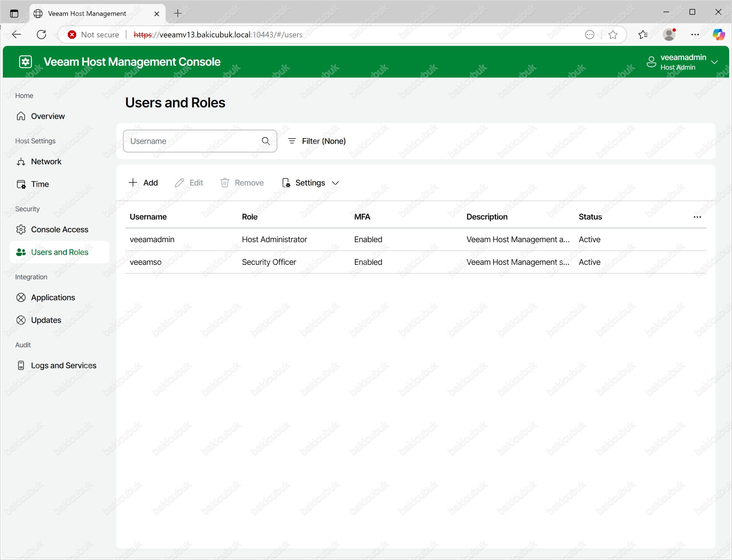Click the Host Administrator role cell

pos(274,239)
